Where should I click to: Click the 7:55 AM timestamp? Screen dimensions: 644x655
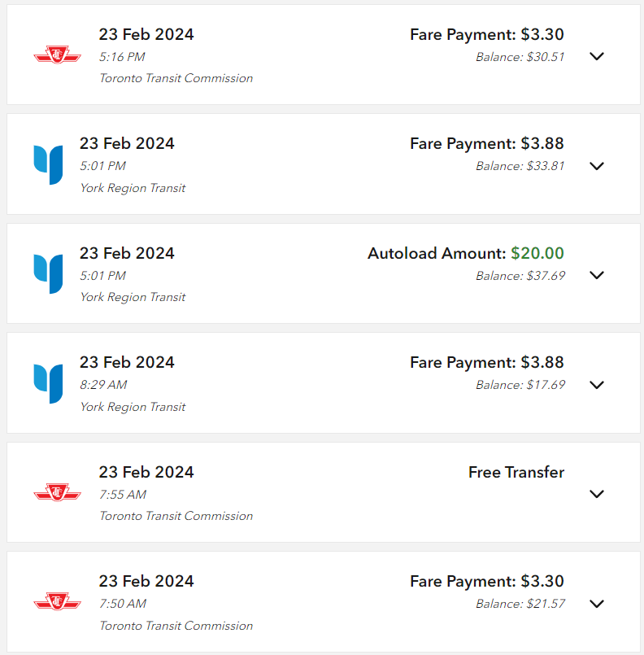[123, 495]
